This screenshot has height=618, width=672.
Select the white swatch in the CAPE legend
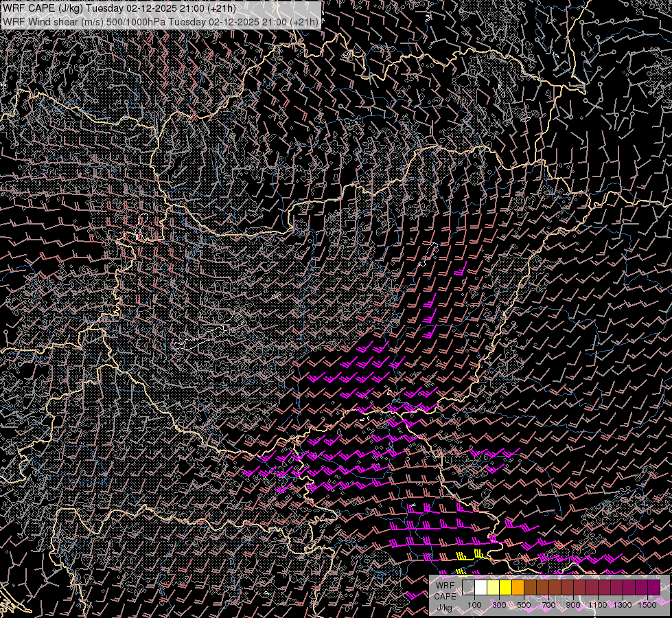pos(481,588)
